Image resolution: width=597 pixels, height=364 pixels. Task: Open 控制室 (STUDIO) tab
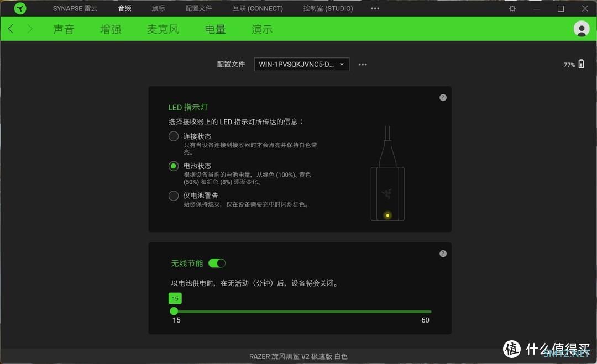[328, 8]
